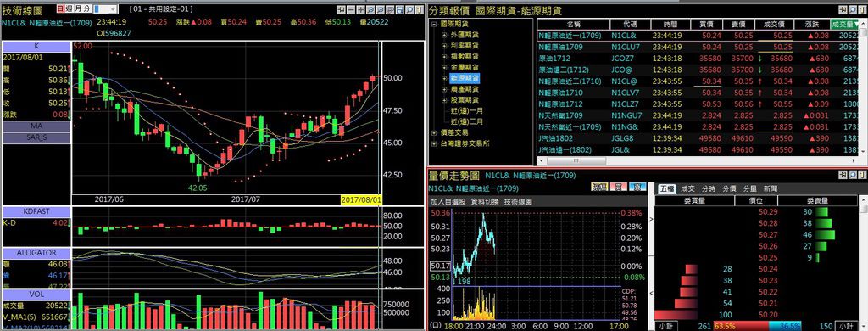Image resolution: width=868 pixels, height=331 pixels.
Task: Select the J汽油1802 quote row
Action: click(x=698, y=138)
